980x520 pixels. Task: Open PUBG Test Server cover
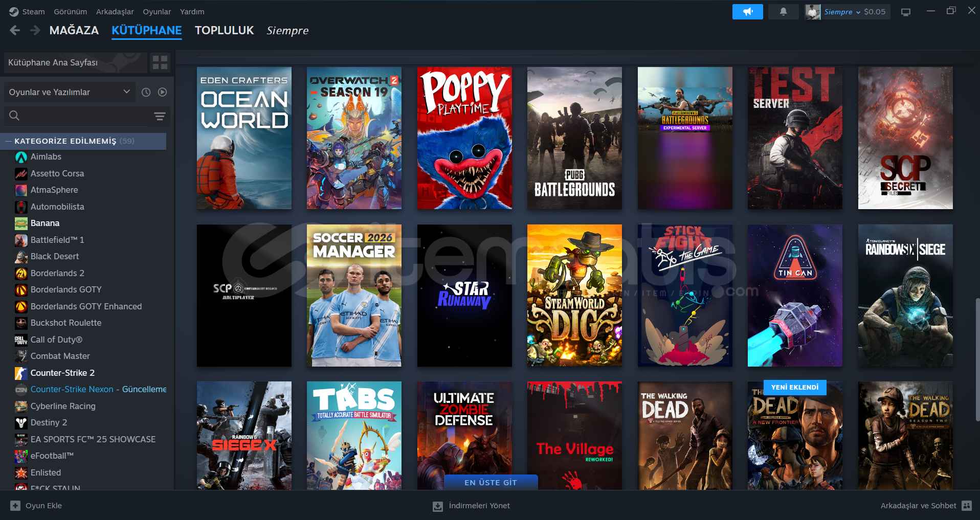pyautogui.click(x=795, y=138)
